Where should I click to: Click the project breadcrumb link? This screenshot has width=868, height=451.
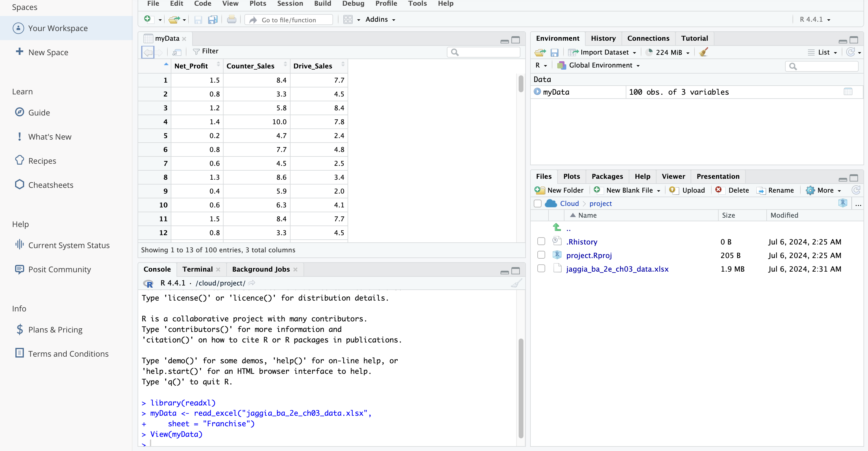pyautogui.click(x=600, y=203)
